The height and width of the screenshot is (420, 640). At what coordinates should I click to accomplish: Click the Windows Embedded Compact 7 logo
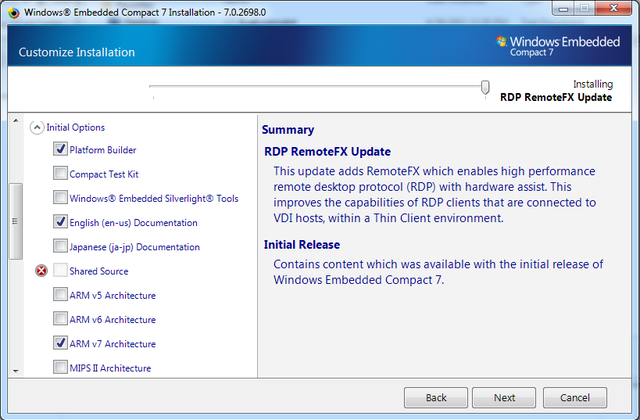558,46
